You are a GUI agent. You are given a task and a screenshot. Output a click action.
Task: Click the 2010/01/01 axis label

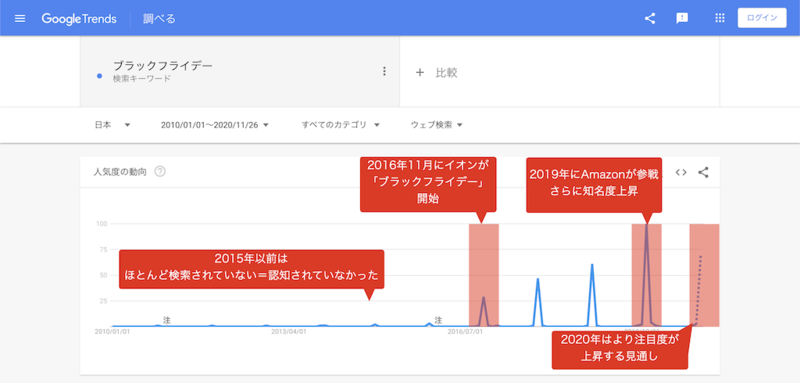click(x=112, y=331)
